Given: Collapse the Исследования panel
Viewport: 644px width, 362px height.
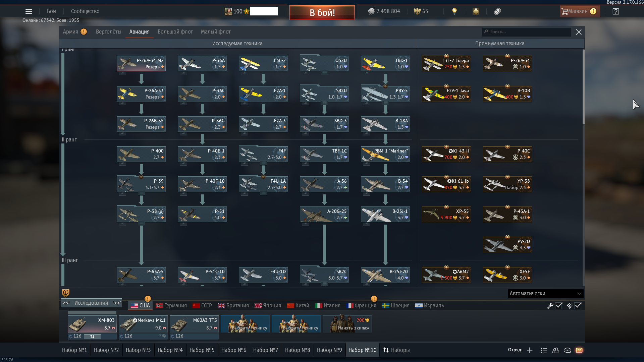Looking at the screenshot, I should point(91,303).
